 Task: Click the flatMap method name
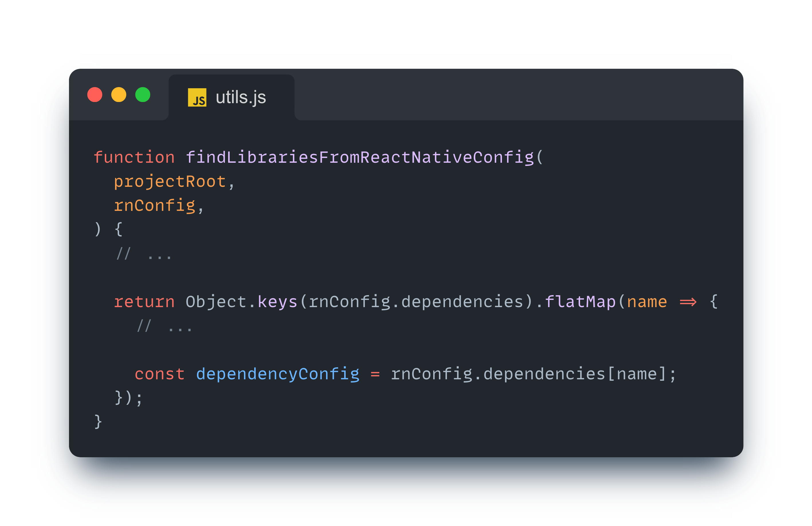click(x=580, y=302)
